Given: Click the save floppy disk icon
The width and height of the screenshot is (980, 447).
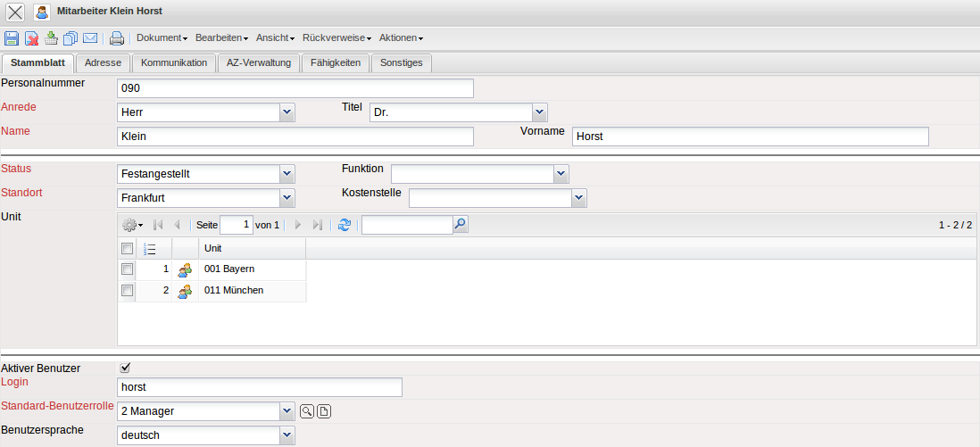Looking at the screenshot, I should [x=12, y=38].
